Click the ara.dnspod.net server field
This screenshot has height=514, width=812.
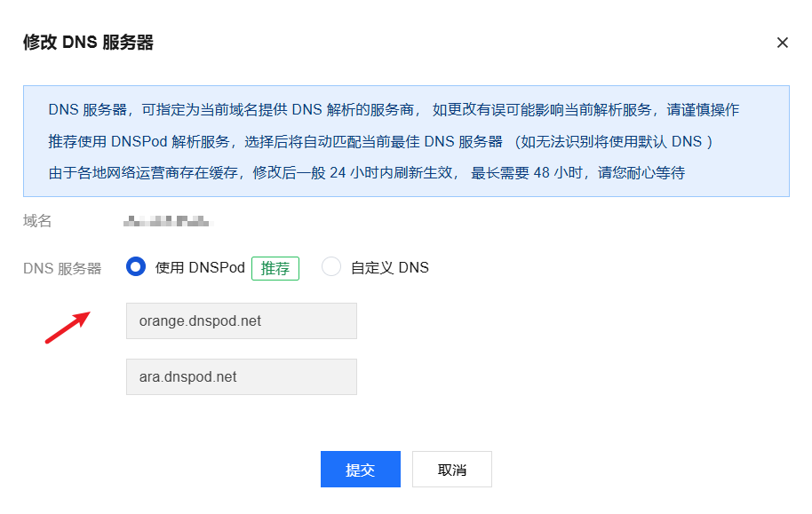point(242,376)
